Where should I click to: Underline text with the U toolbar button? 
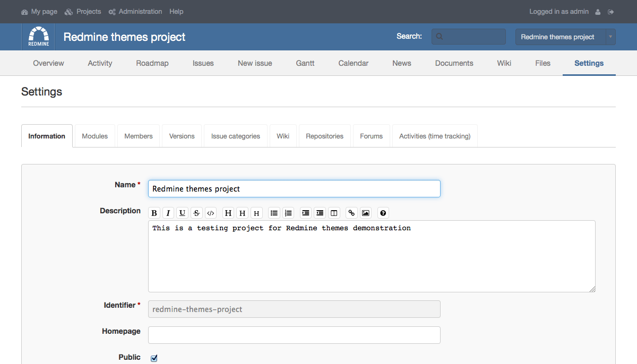183,213
